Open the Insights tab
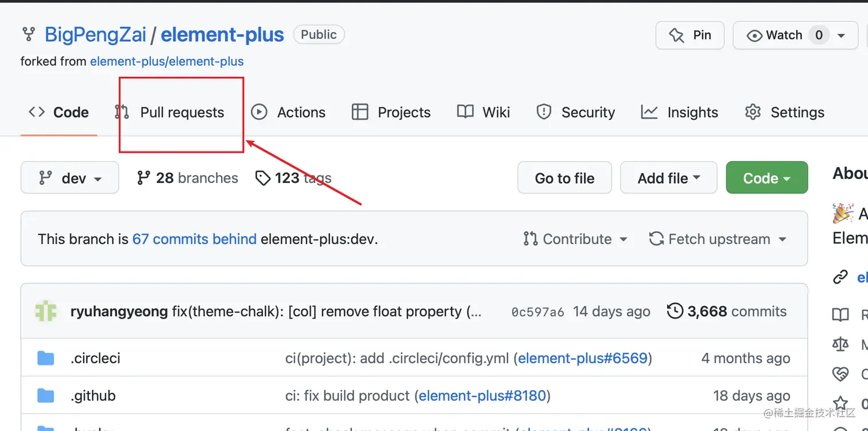The height and width of the screenshot is (431, 868). (680, 112)
